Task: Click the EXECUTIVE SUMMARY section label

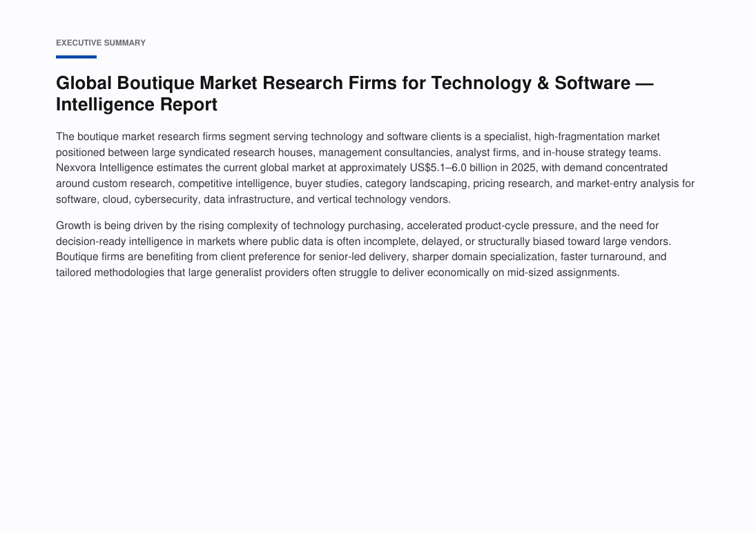Action: [101, 43]
